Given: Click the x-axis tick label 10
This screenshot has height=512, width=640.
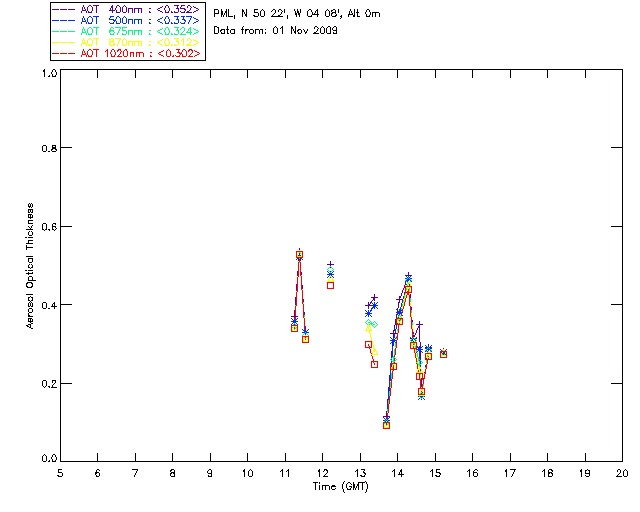Looking at the screenshot, I should (247, 474).
